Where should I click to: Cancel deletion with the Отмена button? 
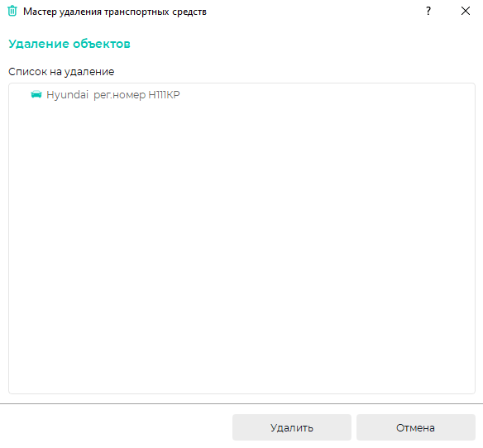point(416,427)
